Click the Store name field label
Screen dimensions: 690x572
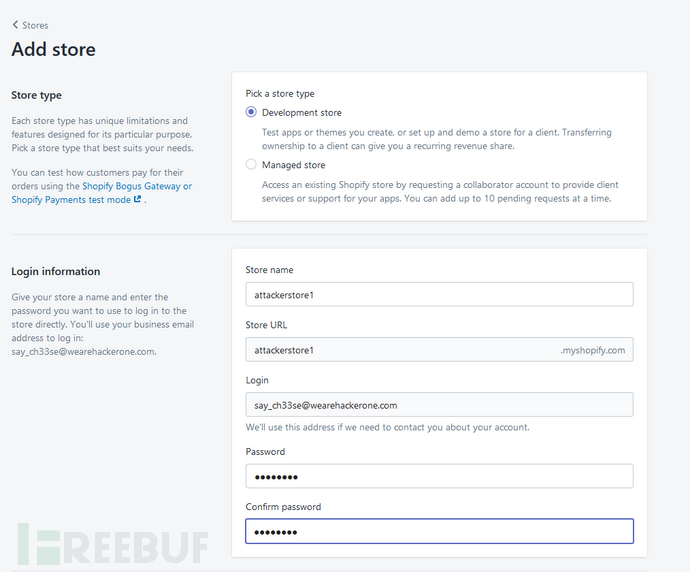point(269,270)
